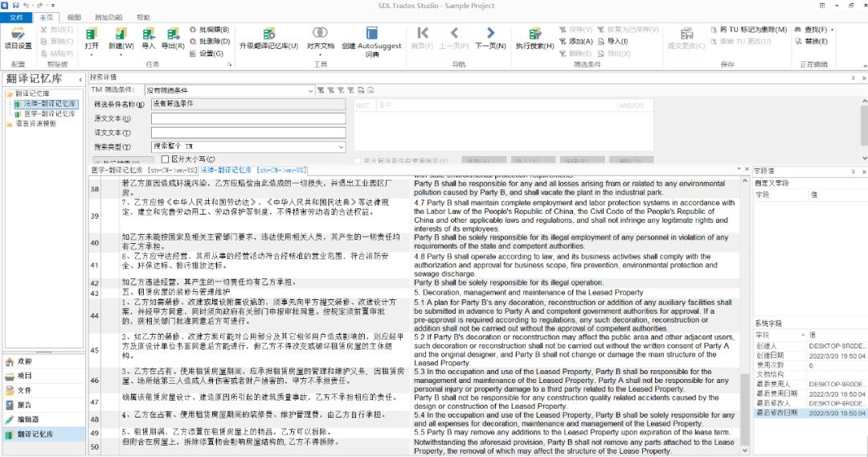
Task: Toggle the 区分大小写(C) case sensitive checkbox
Action: coord(165,159)
